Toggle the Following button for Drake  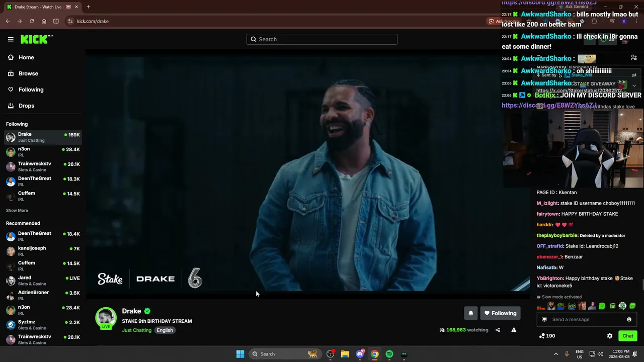click(x=500, y=313)
